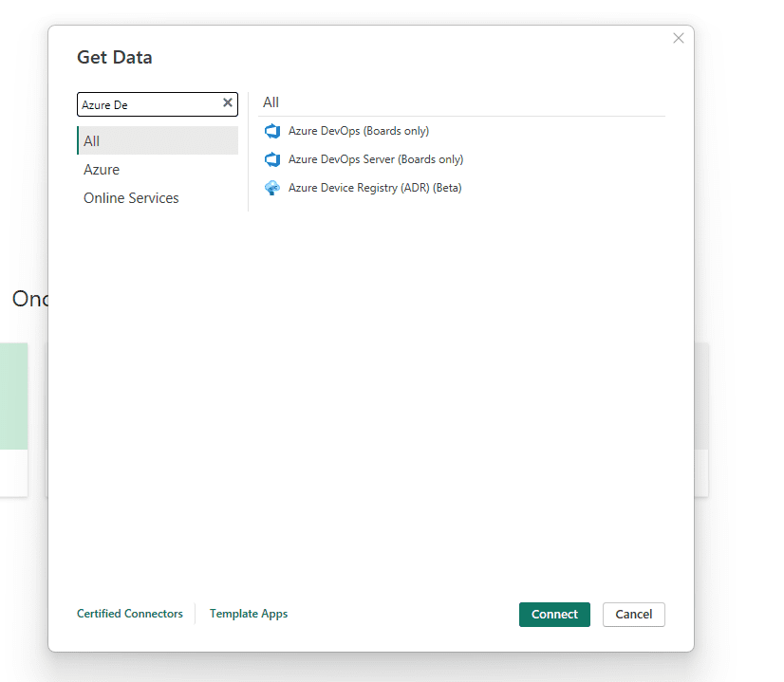Open the Online Services category
The height and width of the screenshot is (682, 784).
tap(131, 198)
